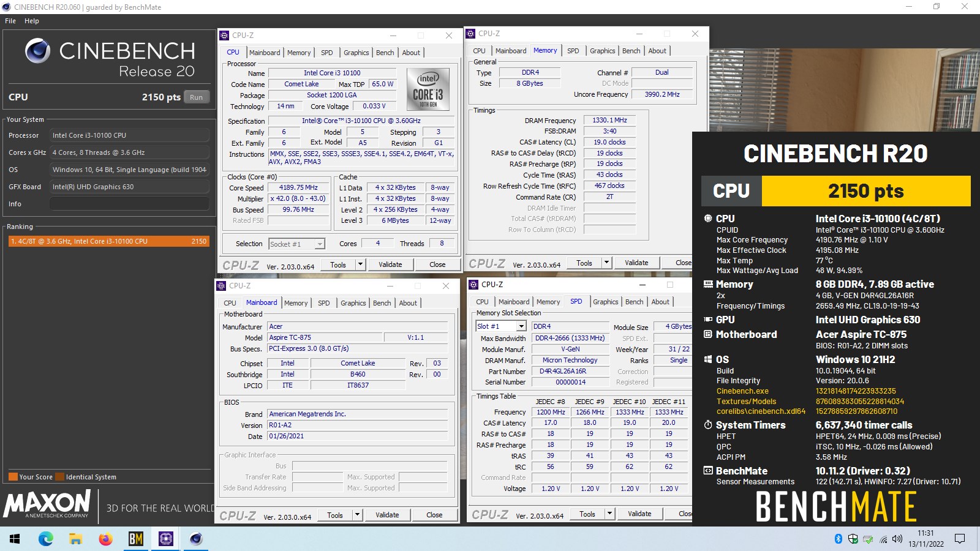Click BenchMate Motherboard section icon

708,334
